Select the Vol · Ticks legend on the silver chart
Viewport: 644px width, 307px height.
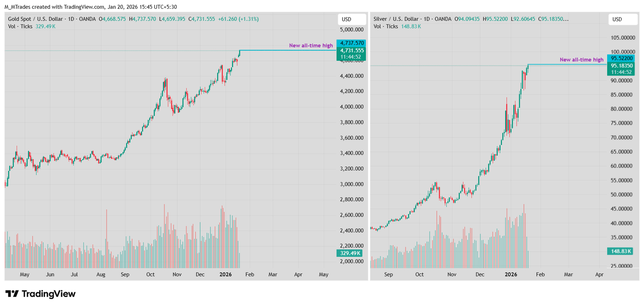tap(386, 26)
